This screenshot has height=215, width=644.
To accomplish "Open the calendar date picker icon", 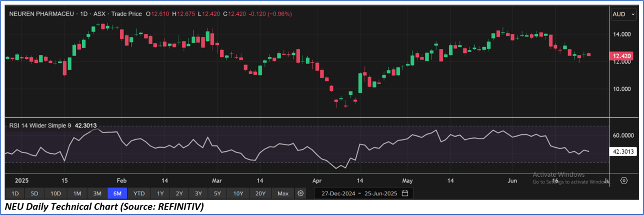I will coord(405,193).
